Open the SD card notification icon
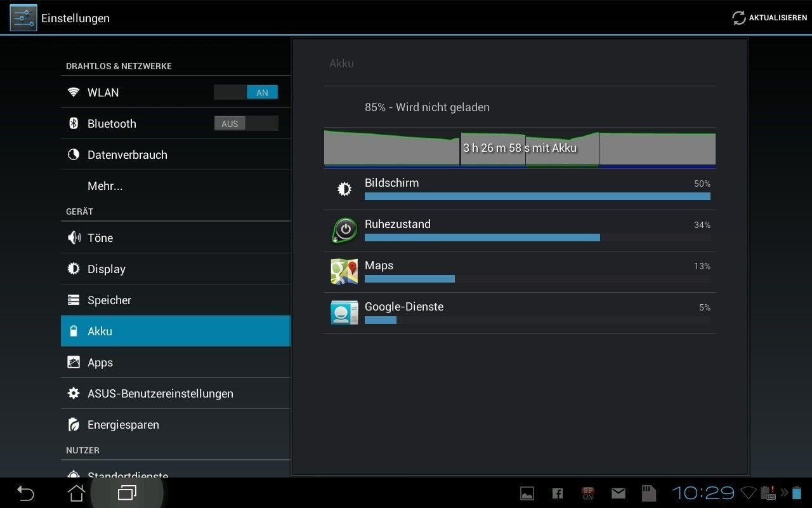 click(648, 493)
